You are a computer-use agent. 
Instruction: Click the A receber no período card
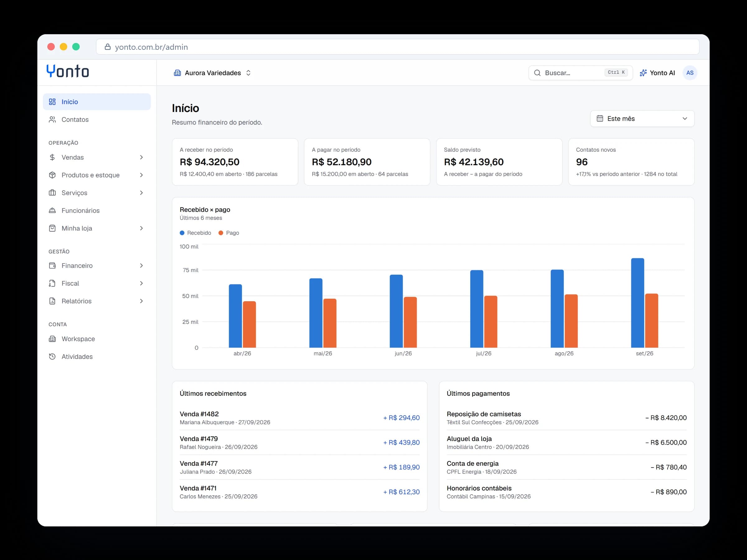(235, 162)
